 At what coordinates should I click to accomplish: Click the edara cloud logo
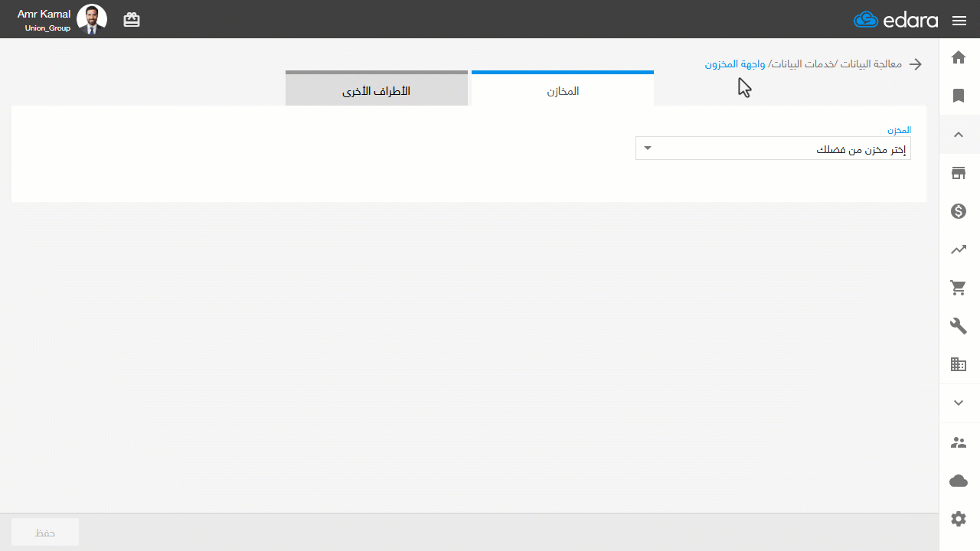point(896,20)
